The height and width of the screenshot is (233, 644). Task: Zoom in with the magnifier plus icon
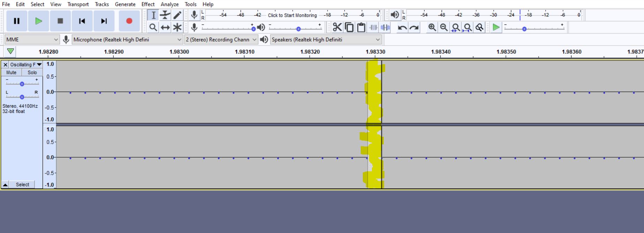(432, 27)
